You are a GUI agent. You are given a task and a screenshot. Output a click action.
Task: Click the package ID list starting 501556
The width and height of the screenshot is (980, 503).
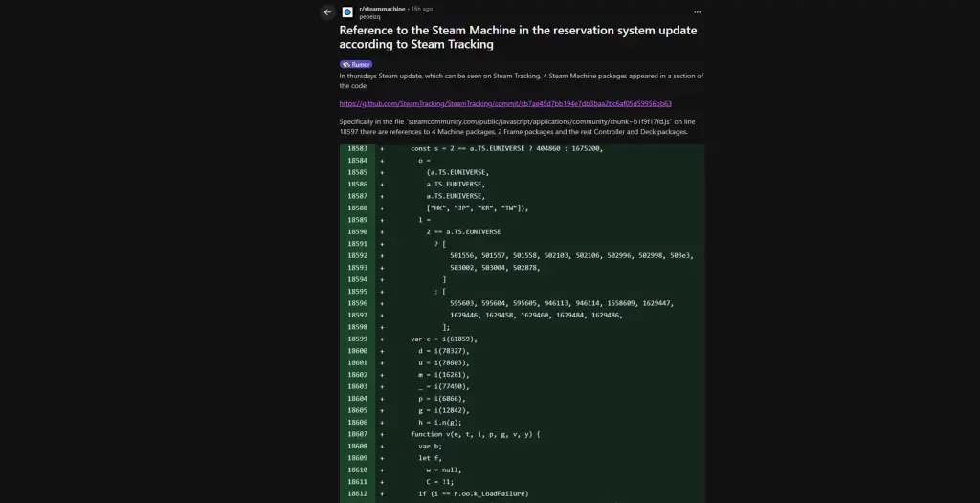[x=572, y=255]
